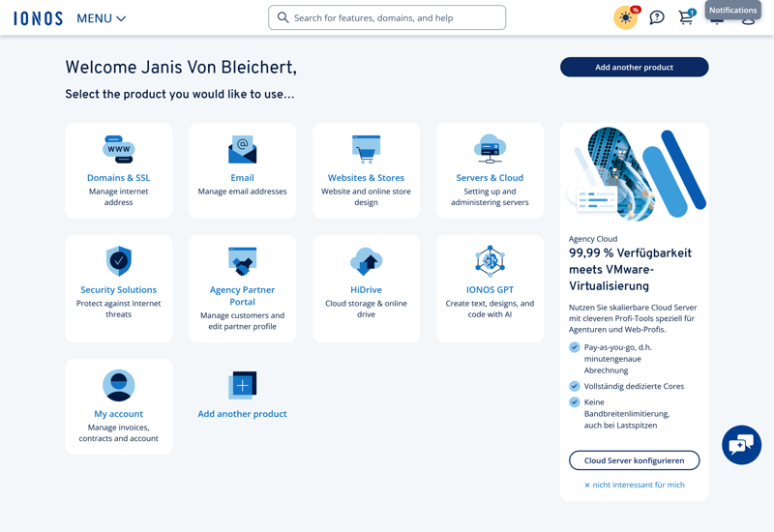Go to the Agency Partner Portal link
The width and height of the screenshot is (774, 532).
click(x=242, y=295)
